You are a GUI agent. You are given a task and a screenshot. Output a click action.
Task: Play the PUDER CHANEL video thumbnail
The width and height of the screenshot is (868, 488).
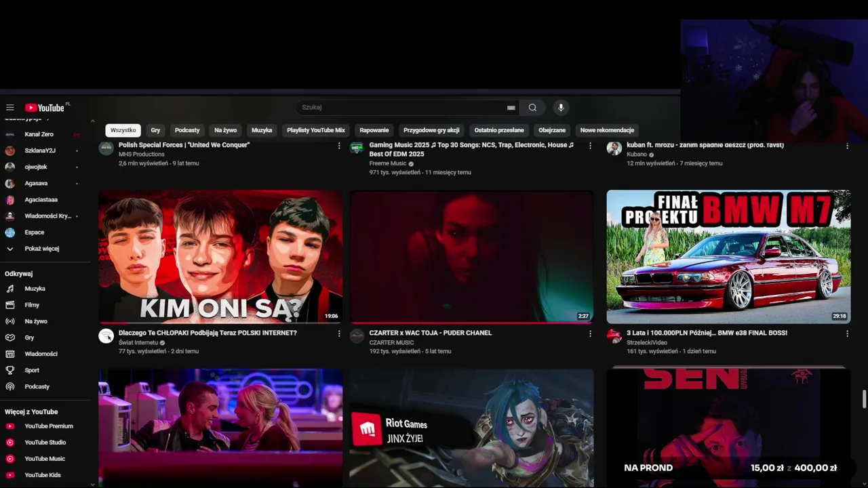pyautogui.click(x=471, y=256)
